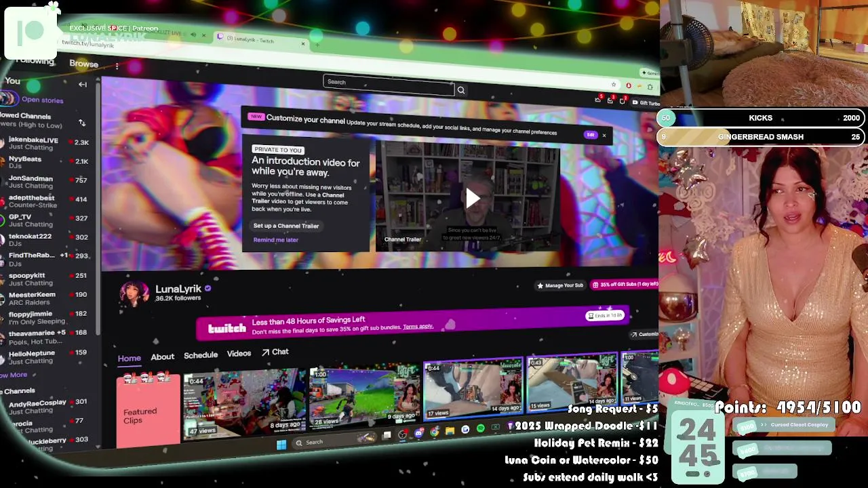Click the Remind me later link
Viewport: 868px width, 488px height.
click(275, 239)
